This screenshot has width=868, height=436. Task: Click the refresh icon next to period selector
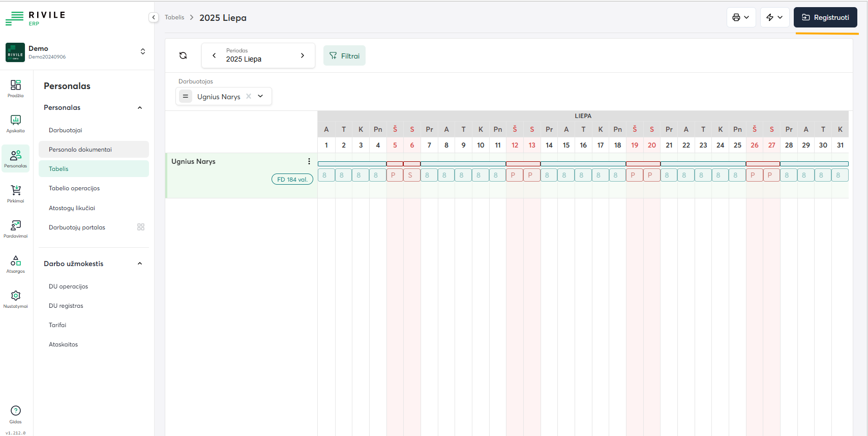[x=183, y=55]
